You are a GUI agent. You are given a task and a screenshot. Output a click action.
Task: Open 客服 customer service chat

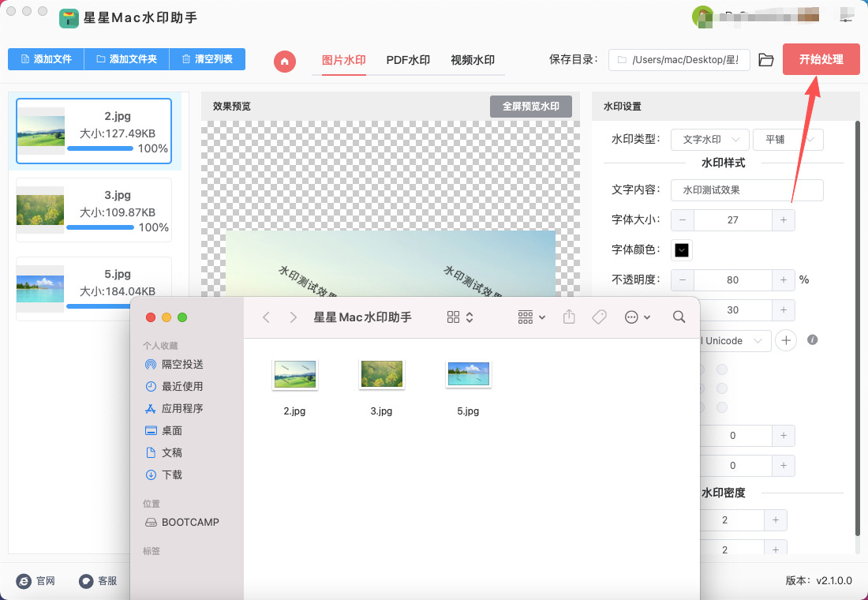[98, 580]
